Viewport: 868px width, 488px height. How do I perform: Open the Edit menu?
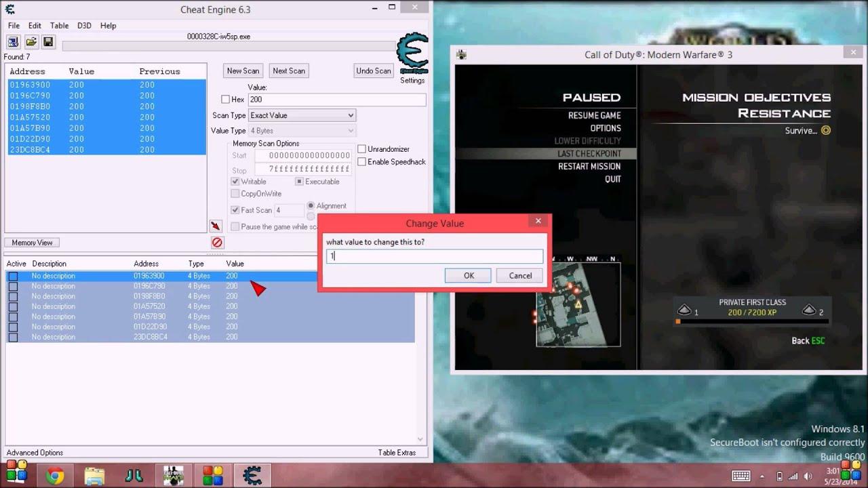(x=35, y=26)
